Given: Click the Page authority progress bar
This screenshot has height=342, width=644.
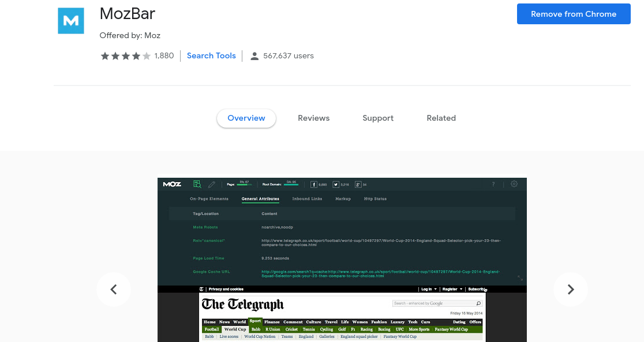Looking at the screenshot, I should [x=244, y=184].
